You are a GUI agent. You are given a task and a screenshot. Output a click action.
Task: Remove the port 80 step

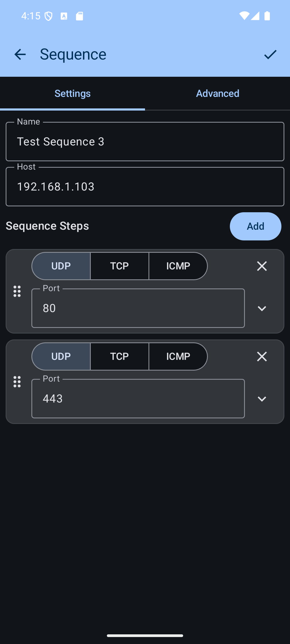click(x=262, y=266)
